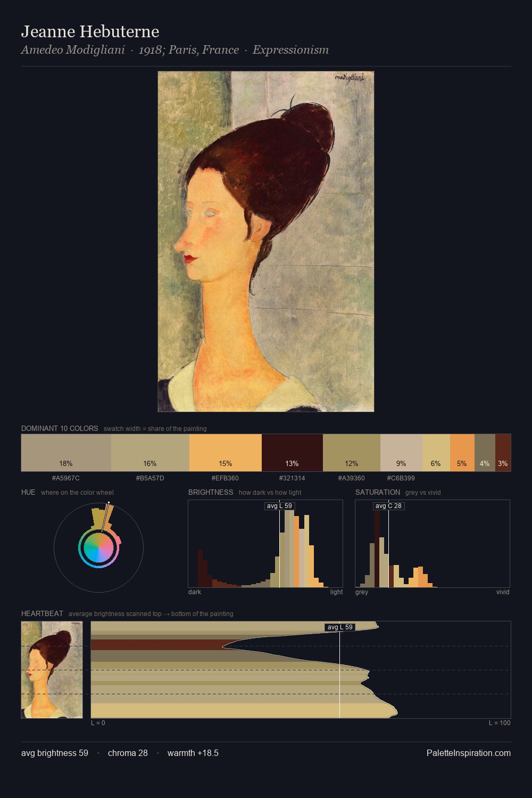Select the 3% dark red-brown swatch

click(503, 453)
